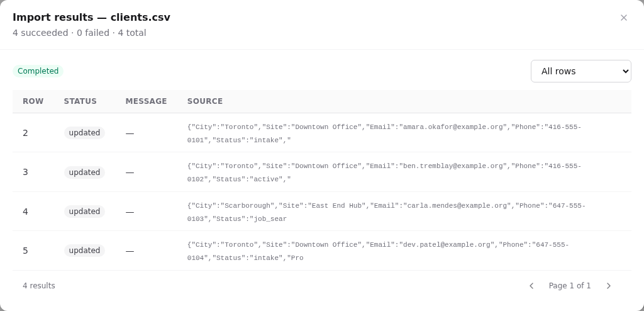Click the Page 1 of 1 indicator
Image resolution: width=644 pixels, height=311 pixels.
570,286
